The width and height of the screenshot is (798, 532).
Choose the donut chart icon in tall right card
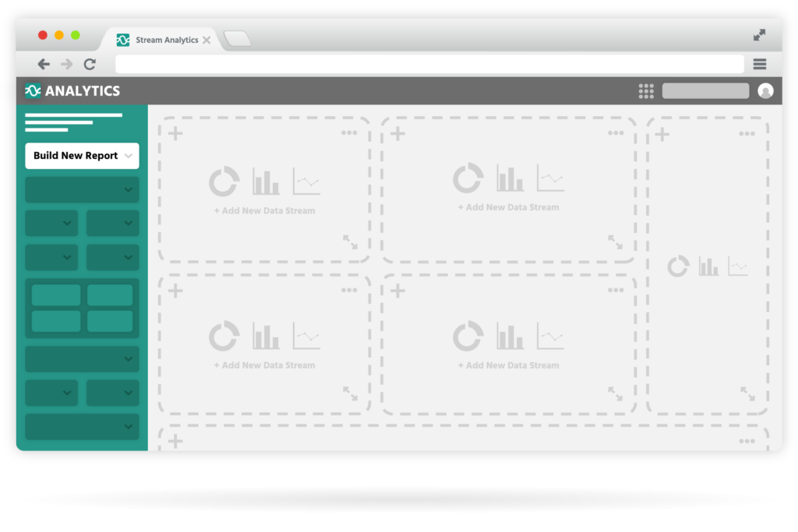(679, 266)
